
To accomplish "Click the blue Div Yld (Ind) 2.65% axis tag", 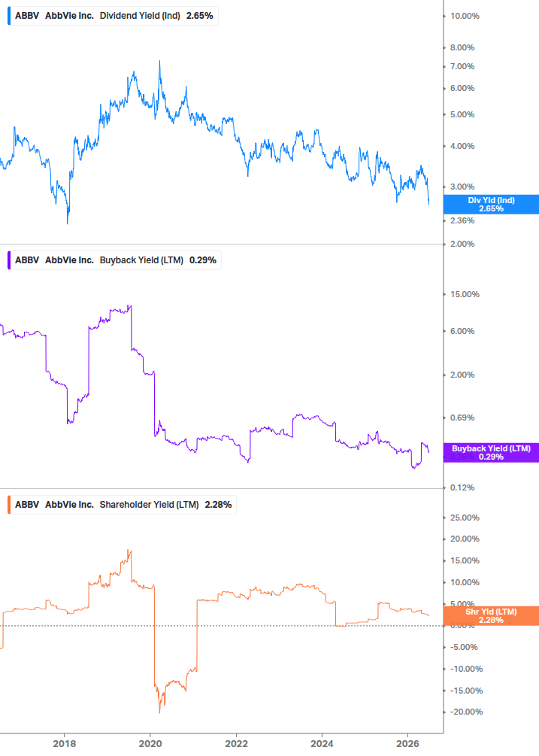I will [x=491, y=205].
